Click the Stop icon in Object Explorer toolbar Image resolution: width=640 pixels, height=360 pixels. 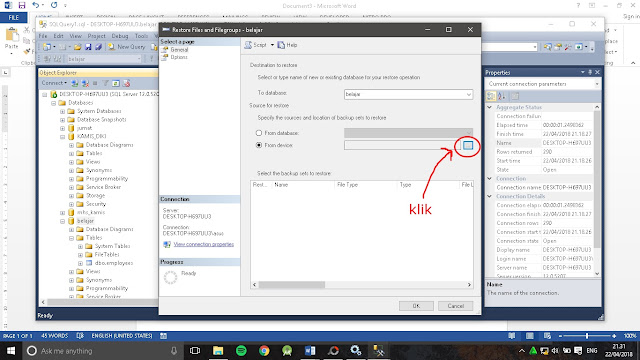point(95,83)
